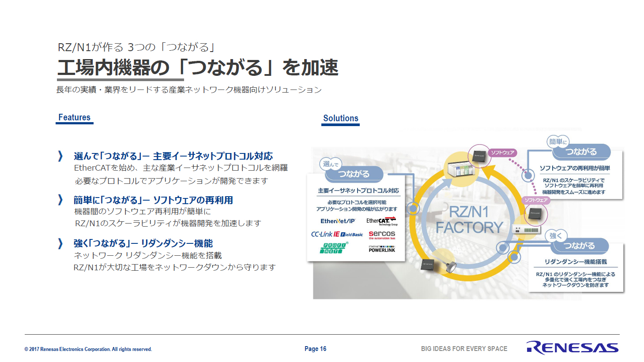Click heading 選んで「つながる」— 主要イーサネットプロトコル対応
Screen dimensions: 644x362
173,156
